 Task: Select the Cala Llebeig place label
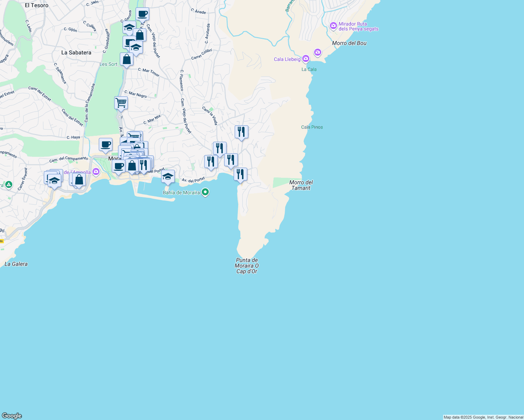coord(287,59)
